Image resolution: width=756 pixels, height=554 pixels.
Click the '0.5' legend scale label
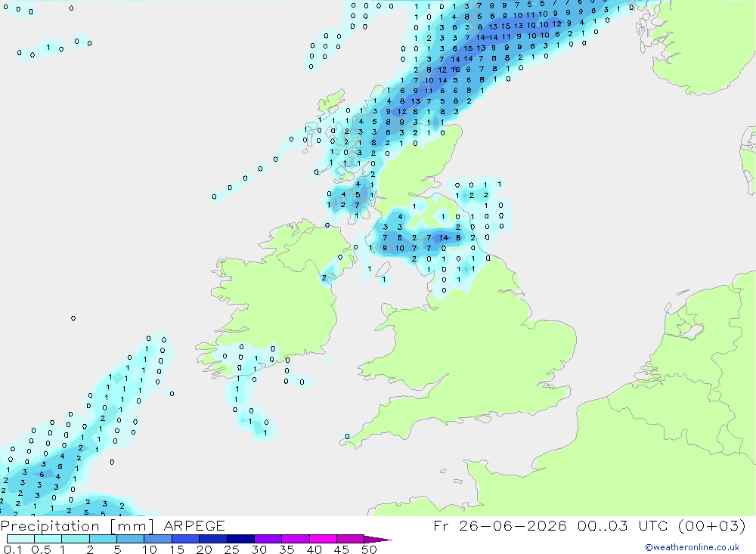point(41,549)
